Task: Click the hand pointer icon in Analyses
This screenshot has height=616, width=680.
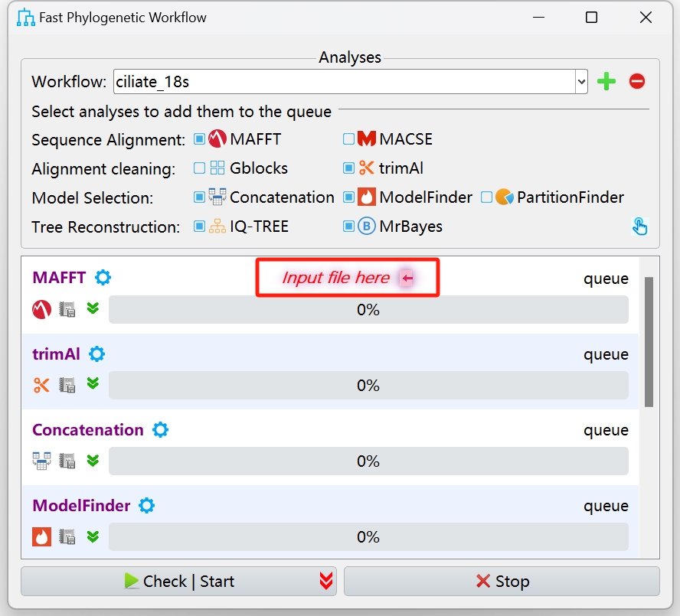Action: (639, 226)
